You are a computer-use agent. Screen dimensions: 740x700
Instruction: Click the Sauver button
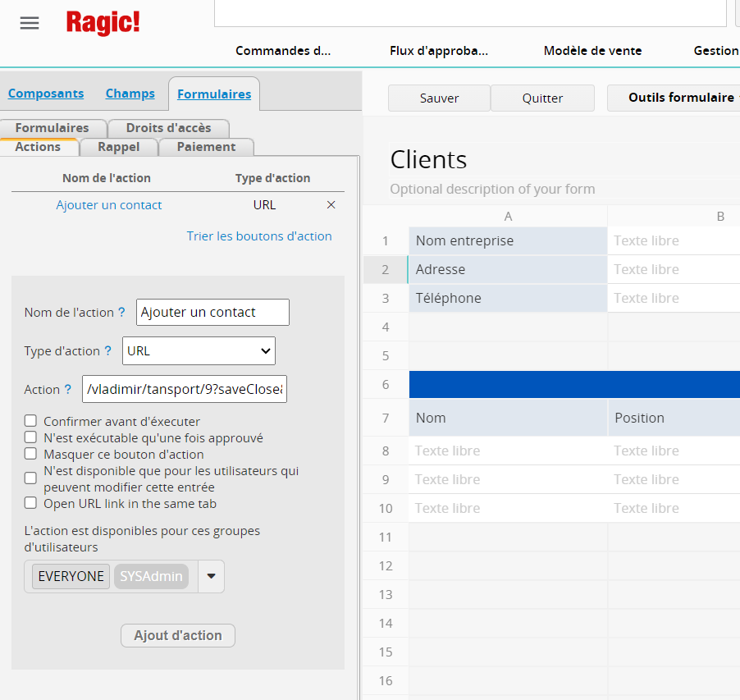[x=439, y=98]
